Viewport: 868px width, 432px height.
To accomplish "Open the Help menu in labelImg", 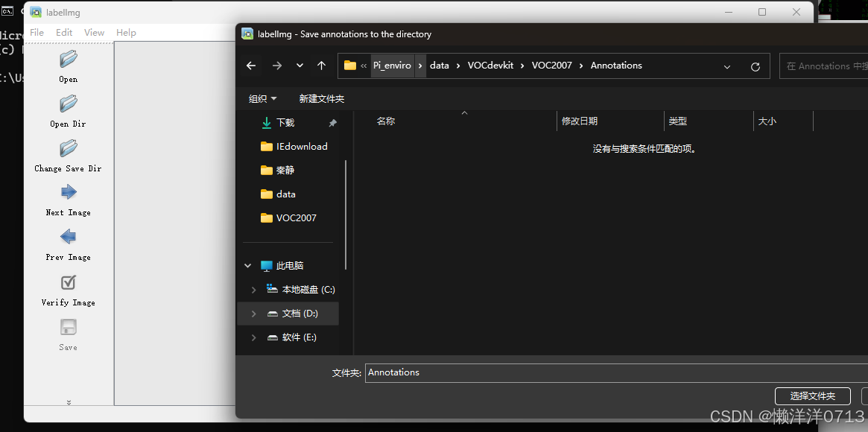I will 126,33.
